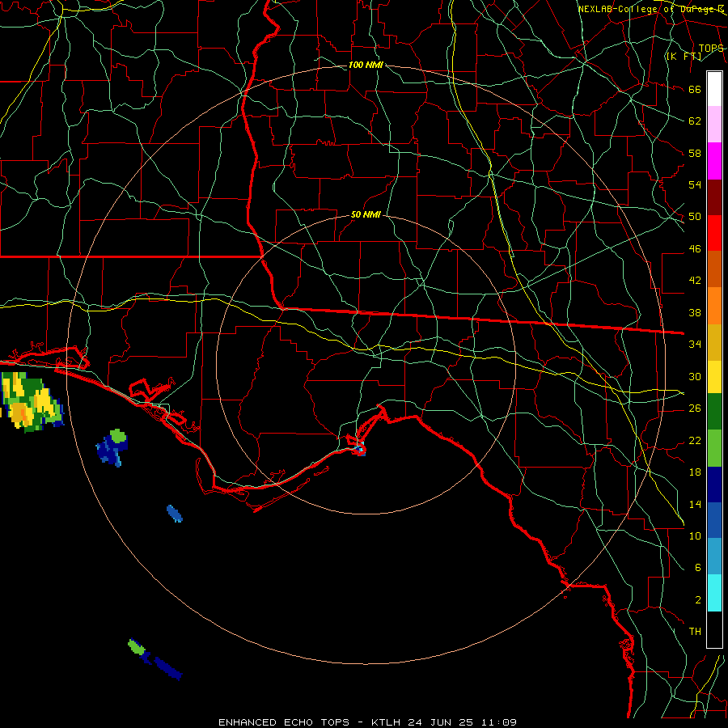Click the black TH threshold swatch

(714, 629)
